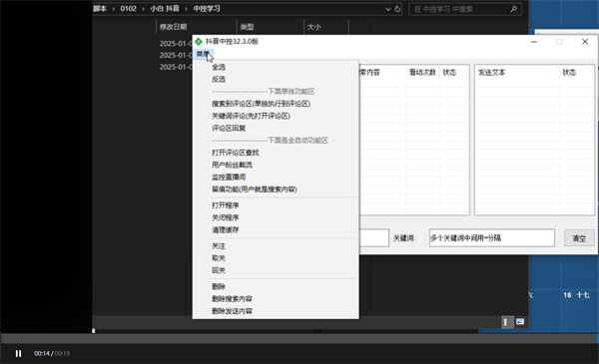Seek on the video progress bar
The height and width of the screenshot is (364, 599).
click(x=299, y=338)
